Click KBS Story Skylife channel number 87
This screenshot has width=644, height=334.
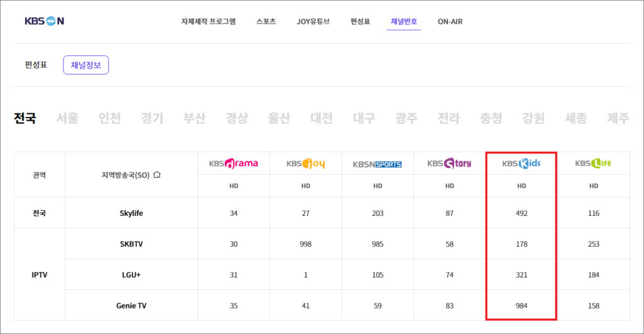(450, 213)
